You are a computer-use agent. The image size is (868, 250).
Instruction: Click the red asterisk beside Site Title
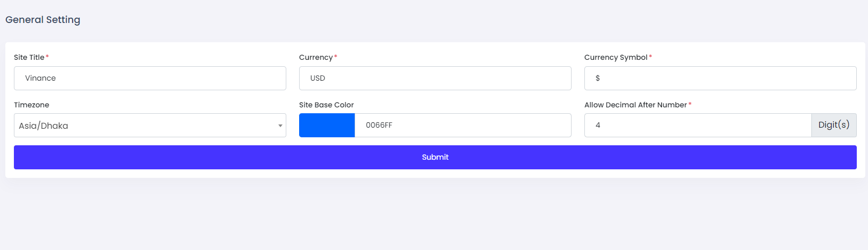(x=47, y=57)
